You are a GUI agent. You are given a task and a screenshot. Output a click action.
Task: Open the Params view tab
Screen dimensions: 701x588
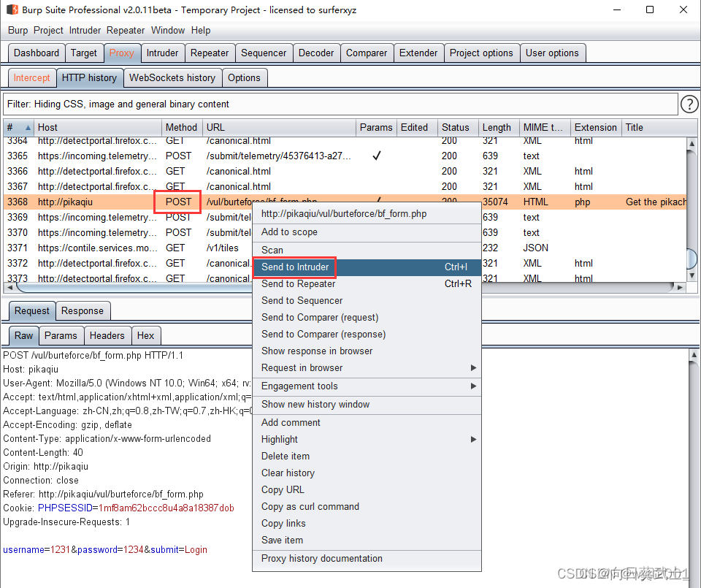coord(61,335)
